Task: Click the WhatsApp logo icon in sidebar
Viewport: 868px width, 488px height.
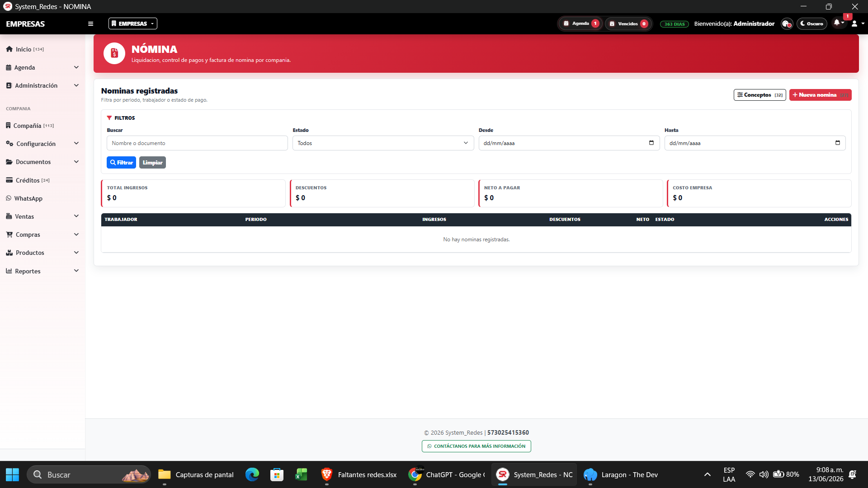Action: pyautogui.click(x=9, y=198)
